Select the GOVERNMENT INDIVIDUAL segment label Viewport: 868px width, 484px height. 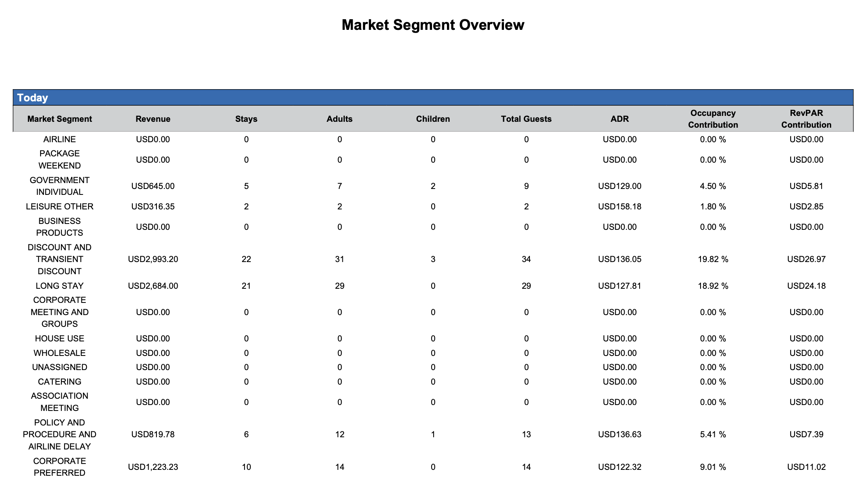(59, 186)
